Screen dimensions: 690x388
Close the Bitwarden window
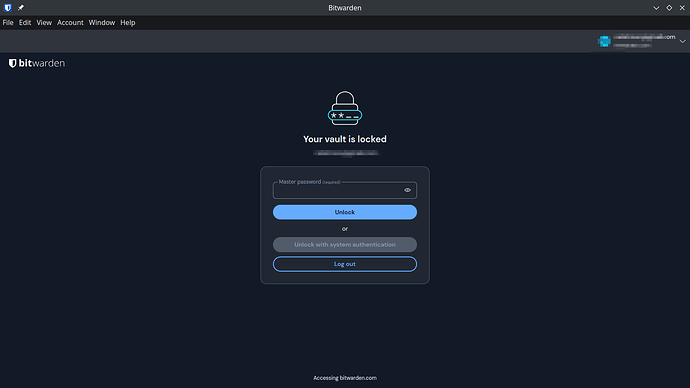tap(682, 8)
